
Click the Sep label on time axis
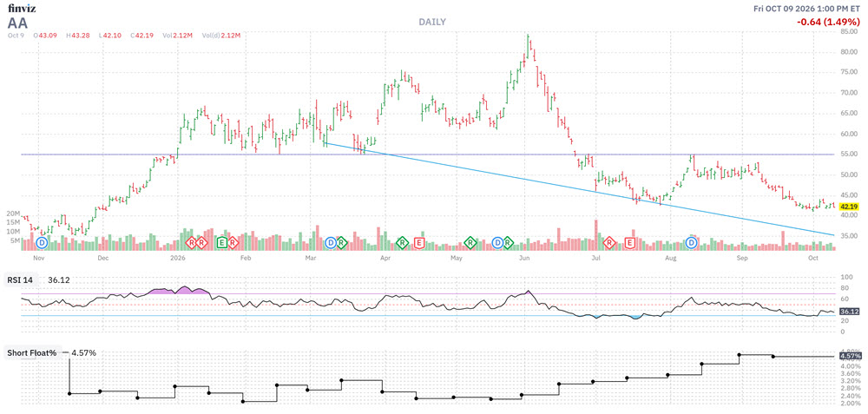pyautogui.click(x=742, y=258)
